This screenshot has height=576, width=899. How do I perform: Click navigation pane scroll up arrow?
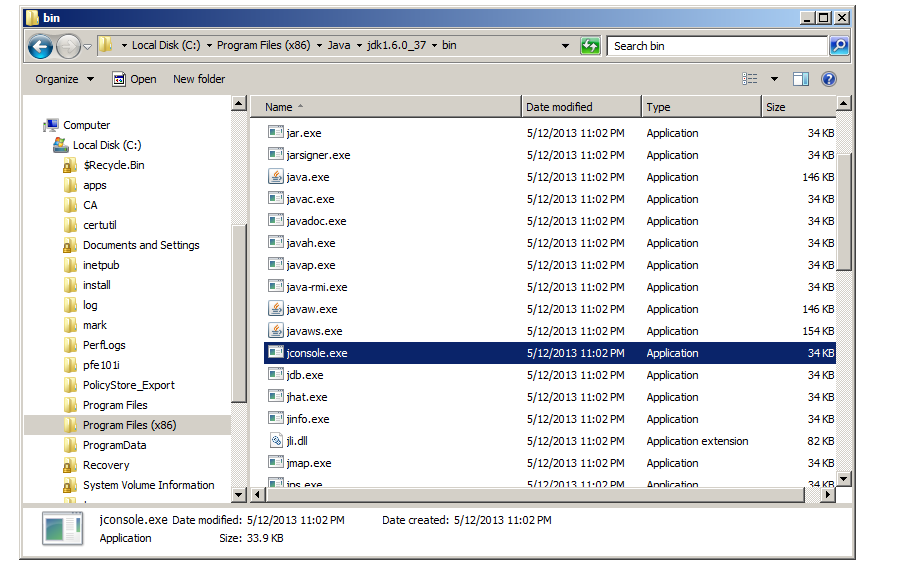[x=239, y=104]
